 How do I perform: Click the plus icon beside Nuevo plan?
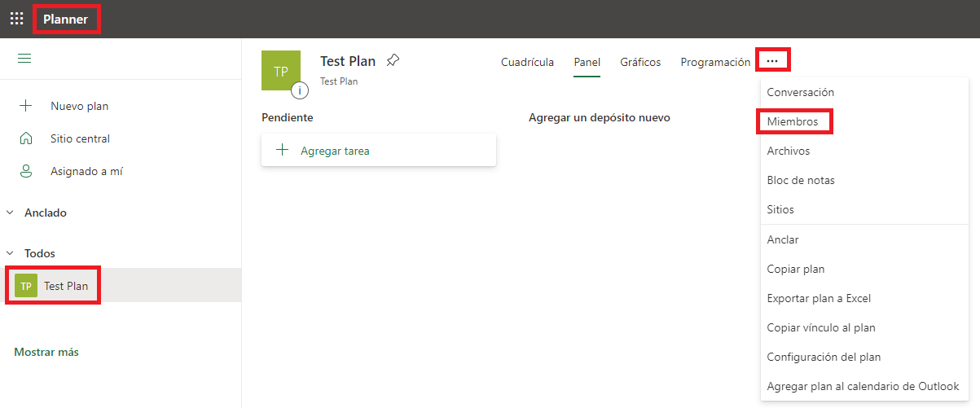click(x=25, y=106)
